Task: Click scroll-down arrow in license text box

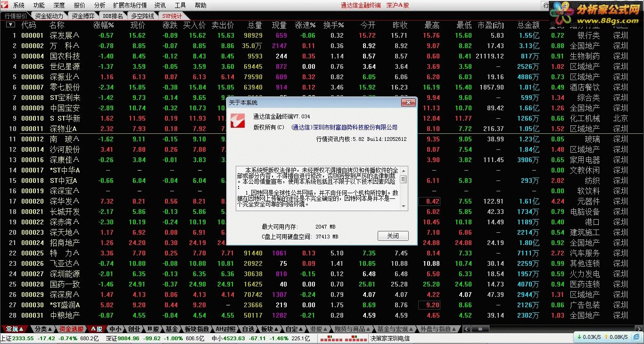Action: coord(404,206)
